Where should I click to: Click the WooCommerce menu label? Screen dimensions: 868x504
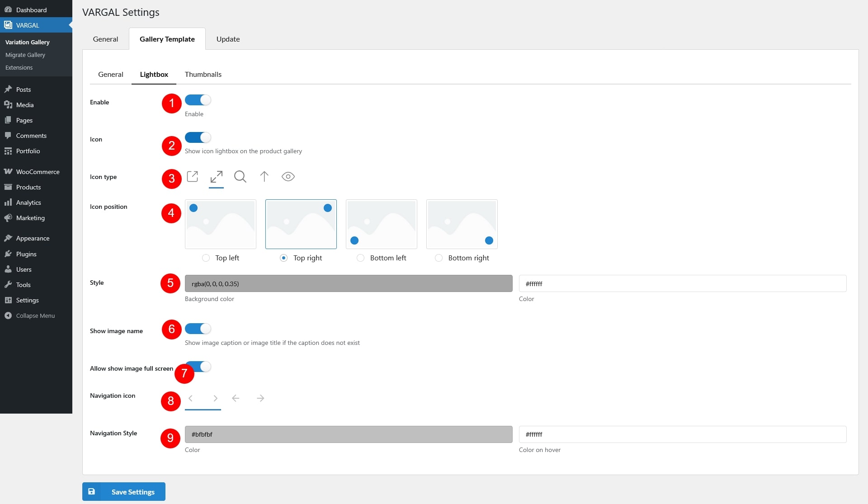[38, 172]
